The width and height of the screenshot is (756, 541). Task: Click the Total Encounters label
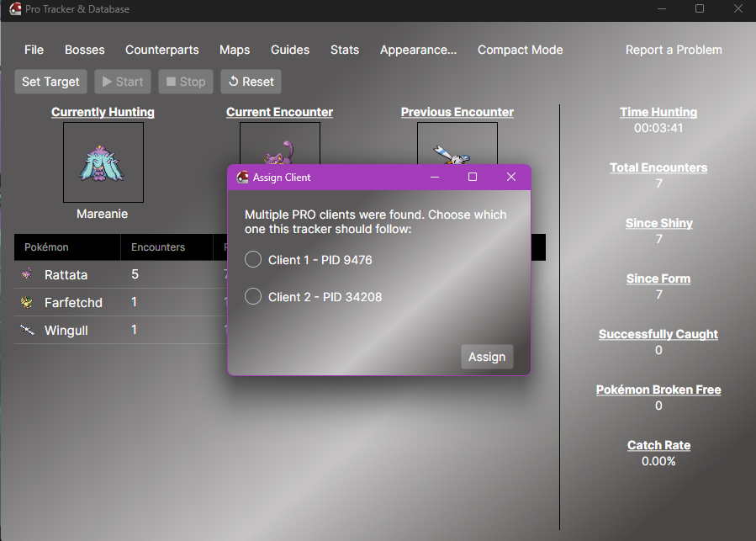(658, 167)
